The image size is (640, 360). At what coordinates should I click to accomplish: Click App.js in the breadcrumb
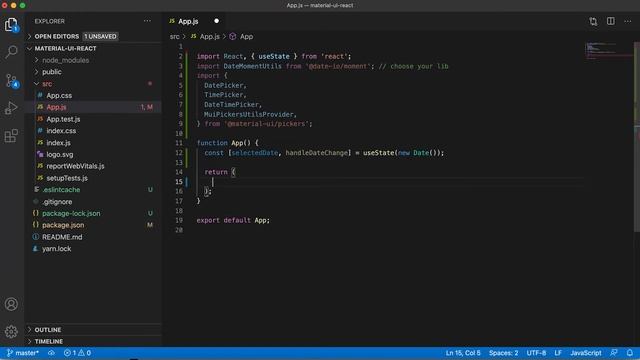205,36
